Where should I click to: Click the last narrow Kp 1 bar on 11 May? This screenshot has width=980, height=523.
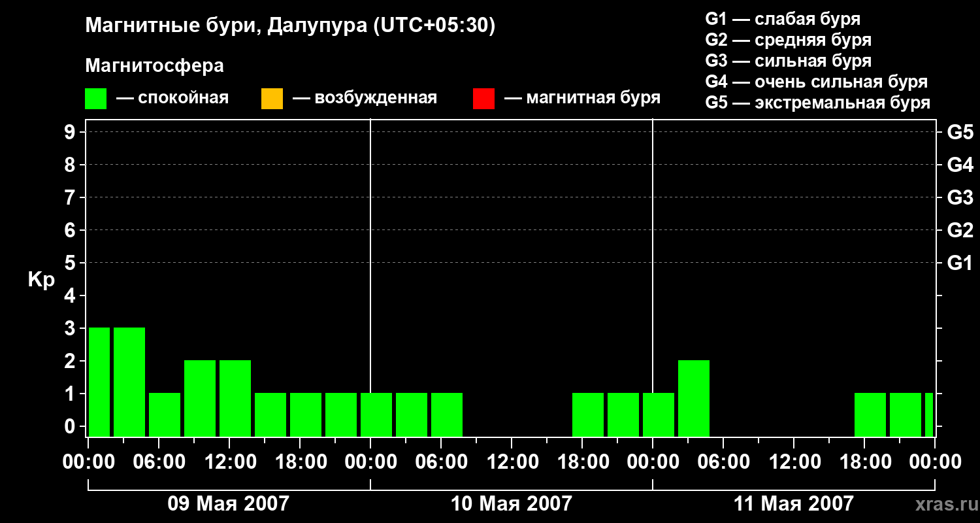pyautogui.click(x=929, y=414)
